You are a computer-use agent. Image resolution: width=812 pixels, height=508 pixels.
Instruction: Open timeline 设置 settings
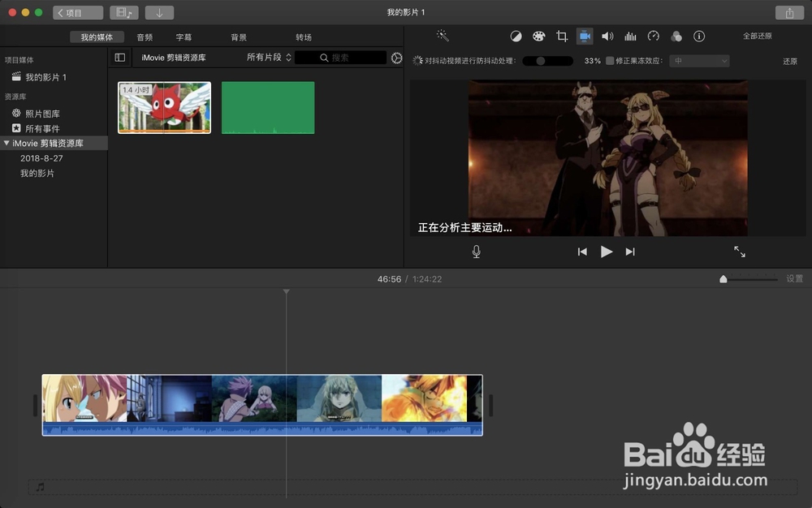794,279
